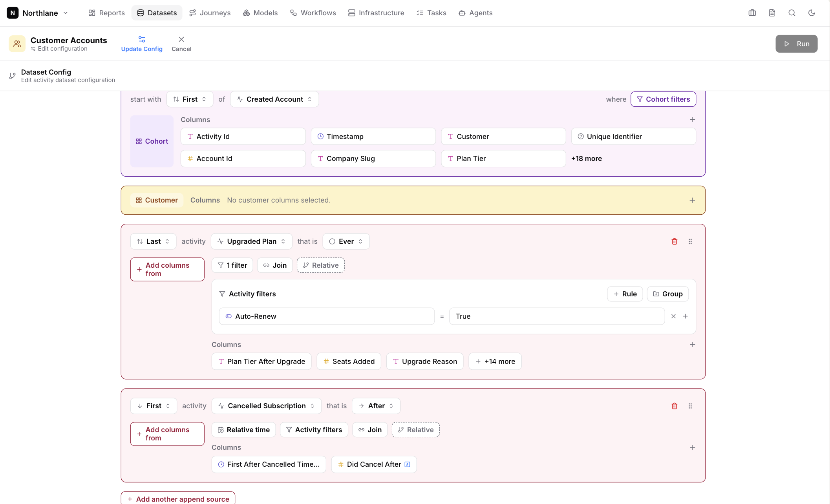
Task: Click the Dataset Config branch icon
Action: tap(13, 76)
